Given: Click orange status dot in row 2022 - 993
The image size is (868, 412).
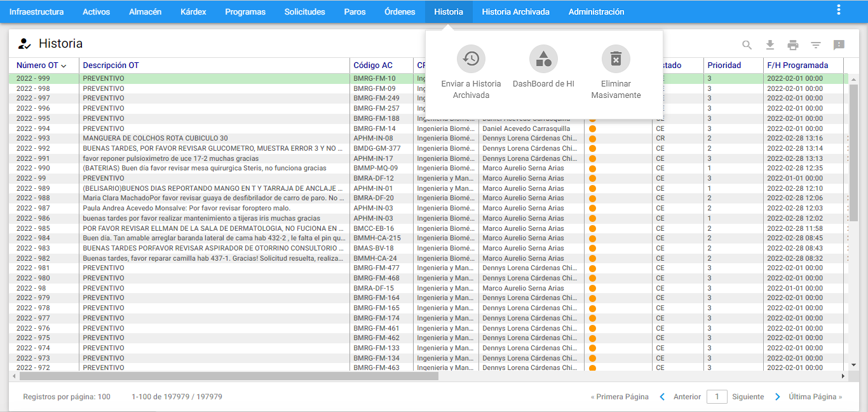Looking at the screenshot, I should click(592, 139).
